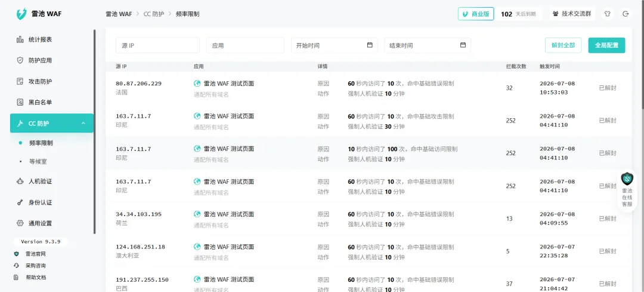This screenshot has height=292, width=644.
Task: Click the 触发时间 column header
Action: click(x=550, y=66)
